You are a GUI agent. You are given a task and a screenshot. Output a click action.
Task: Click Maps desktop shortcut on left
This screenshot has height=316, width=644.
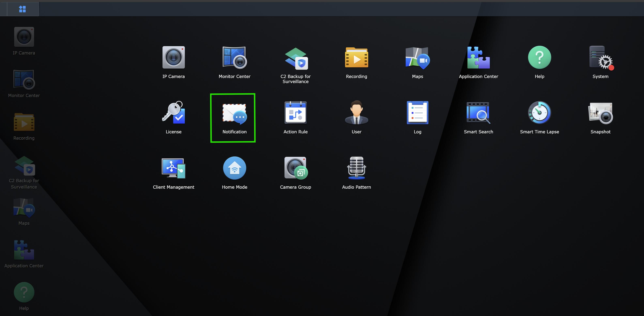[24, 211]
